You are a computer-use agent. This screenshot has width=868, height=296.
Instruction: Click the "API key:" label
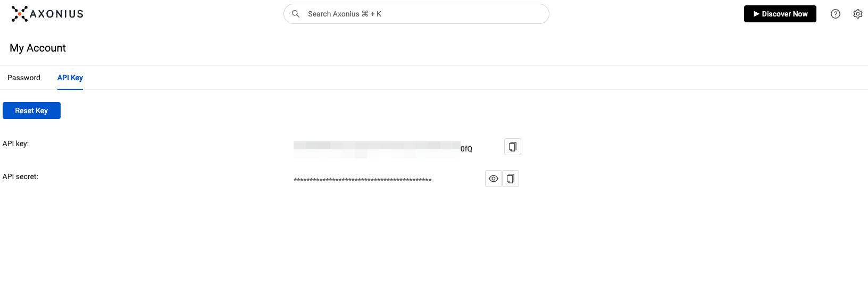click(15, 143)
